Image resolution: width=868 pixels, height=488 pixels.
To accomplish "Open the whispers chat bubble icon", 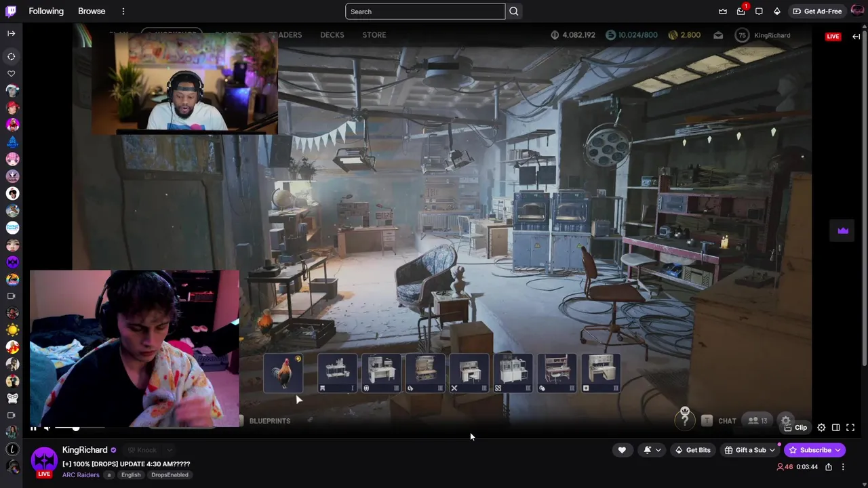I will point(759,11).
